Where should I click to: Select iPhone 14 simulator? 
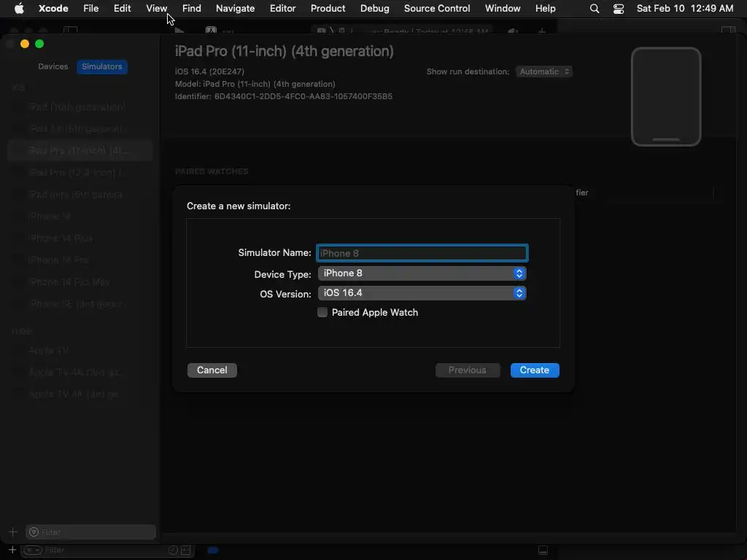click(x=80, y=216)
